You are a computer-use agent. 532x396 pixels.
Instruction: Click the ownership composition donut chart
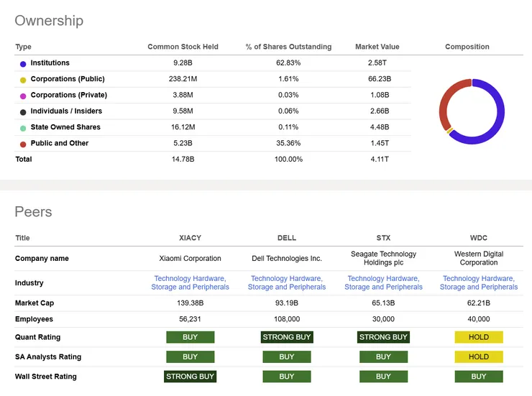[472, 111]
